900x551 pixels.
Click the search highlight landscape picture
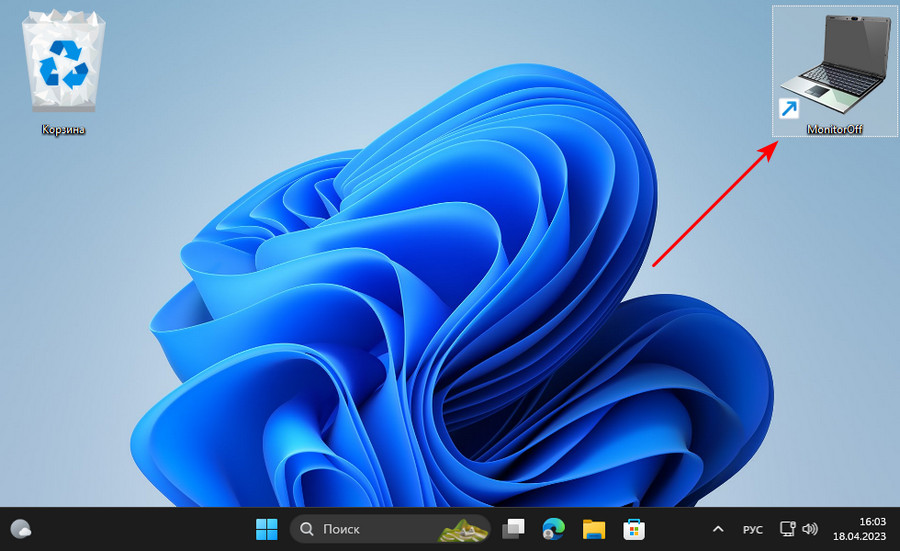point(465,529)
